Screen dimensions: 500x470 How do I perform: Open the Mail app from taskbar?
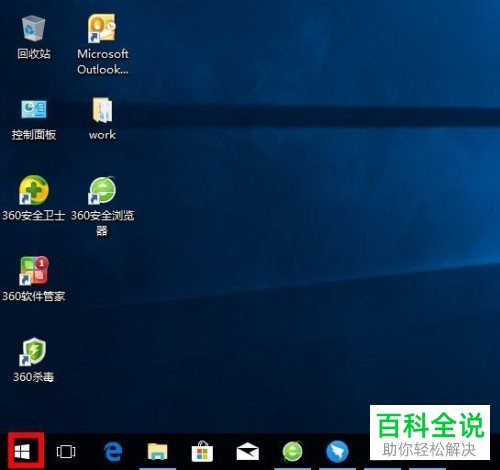[247, 452]
